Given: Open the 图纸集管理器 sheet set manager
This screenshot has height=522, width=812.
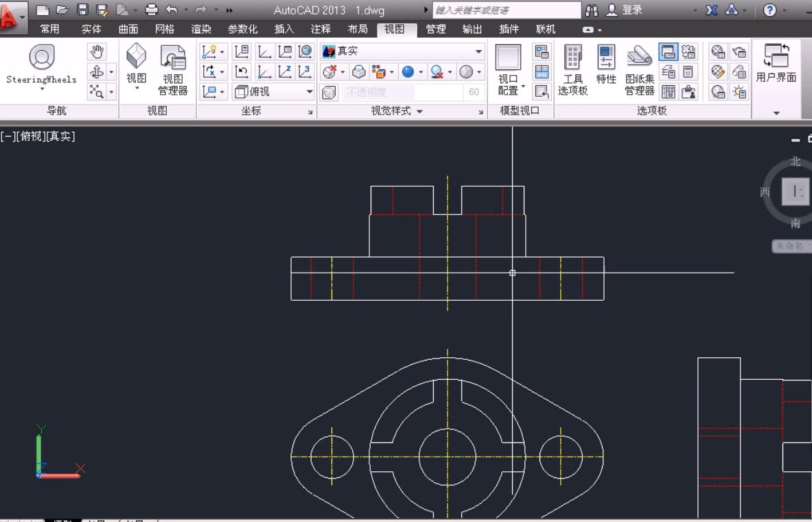Looking at the screenshot, I should coord(639,69).
